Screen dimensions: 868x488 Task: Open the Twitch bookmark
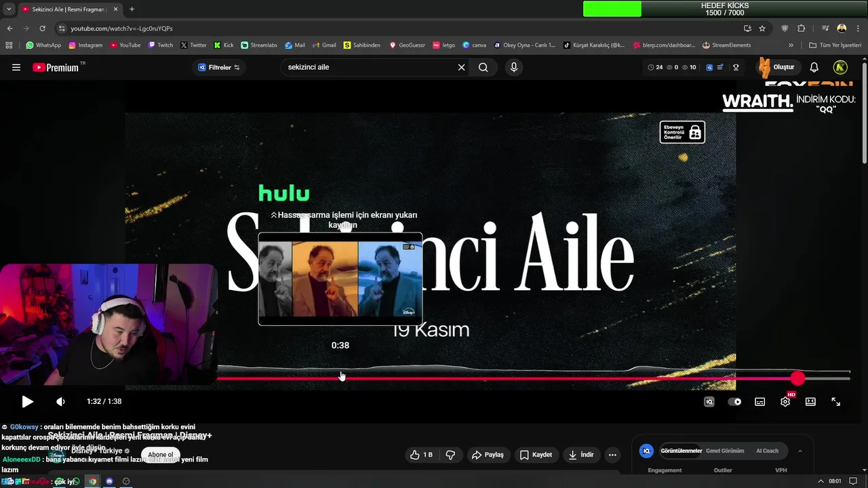[x=161, y=45]
